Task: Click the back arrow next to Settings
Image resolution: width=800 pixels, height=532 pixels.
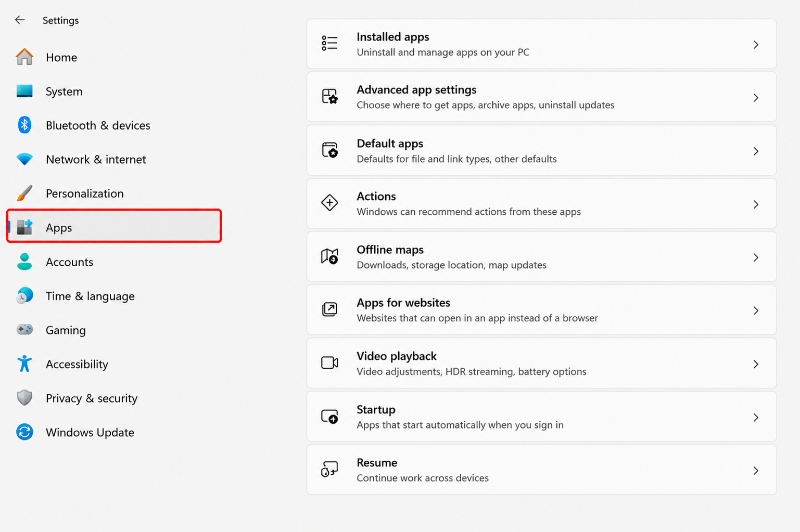Action: pos(20,20)
